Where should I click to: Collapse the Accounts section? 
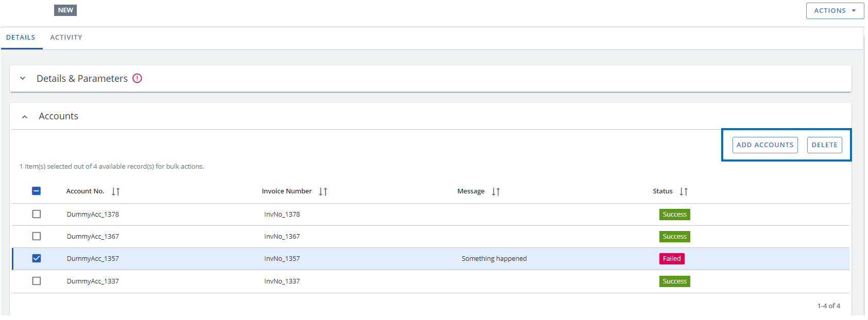coord(24,117)
